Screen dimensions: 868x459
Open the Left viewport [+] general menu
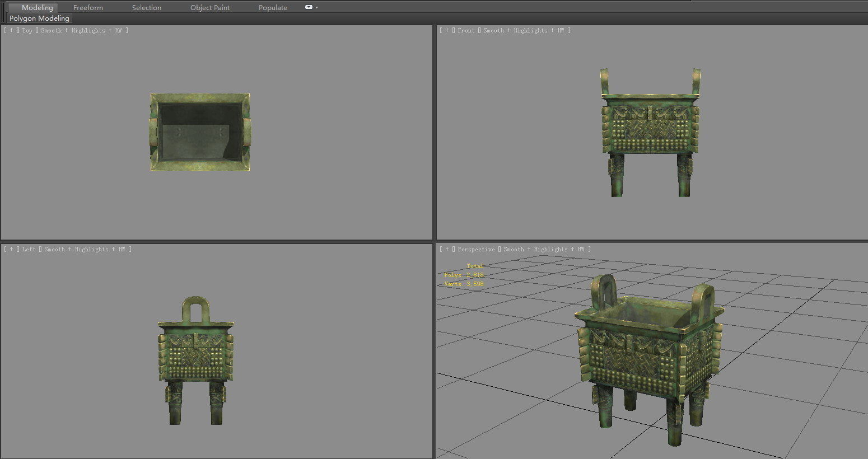point(11,249)
